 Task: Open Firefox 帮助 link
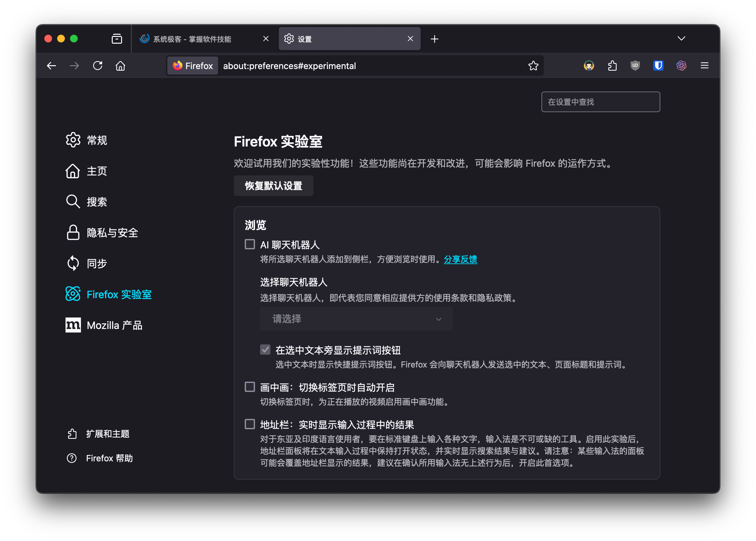(x=109, y=458)
